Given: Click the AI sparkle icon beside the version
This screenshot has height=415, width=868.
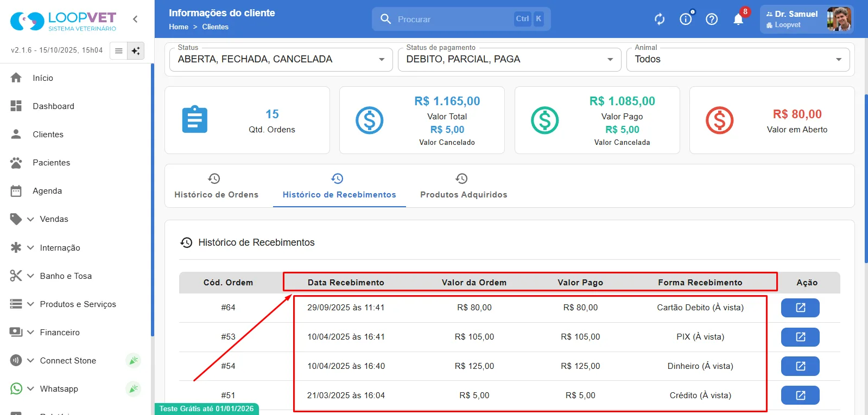Looking at the screenshot, I should 136,50.
